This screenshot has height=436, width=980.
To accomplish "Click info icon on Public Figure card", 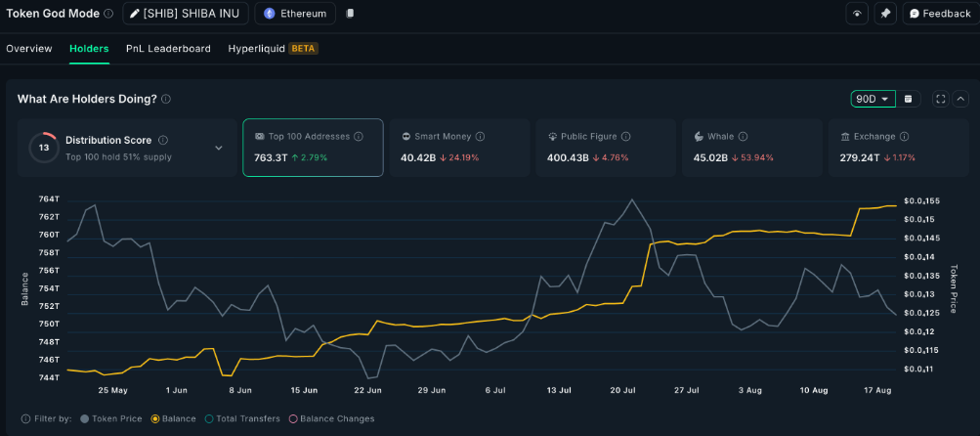I will 625,136.
